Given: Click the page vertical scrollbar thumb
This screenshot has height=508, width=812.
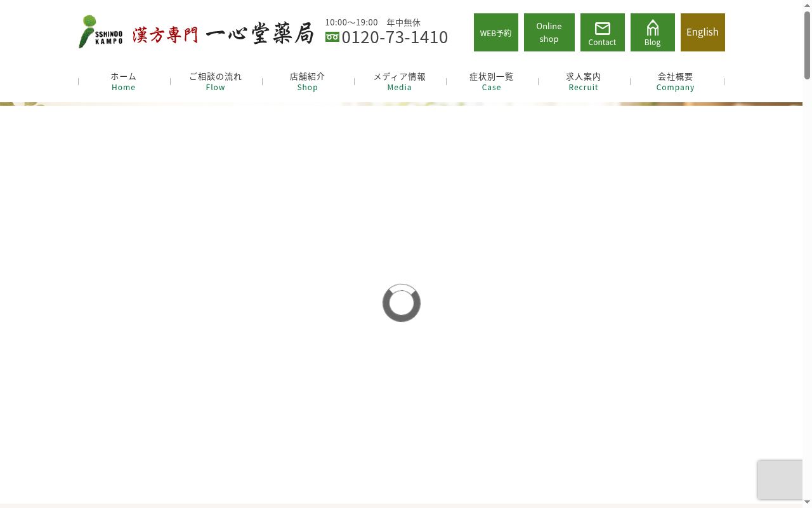Looking at the screenshot, I should pyautogui.click(x=807, y=44).
